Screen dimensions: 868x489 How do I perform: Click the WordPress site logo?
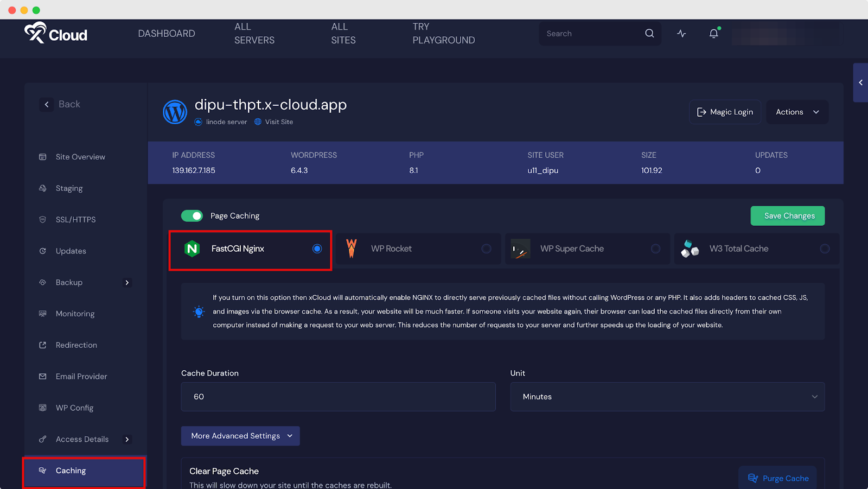(175, 112)
